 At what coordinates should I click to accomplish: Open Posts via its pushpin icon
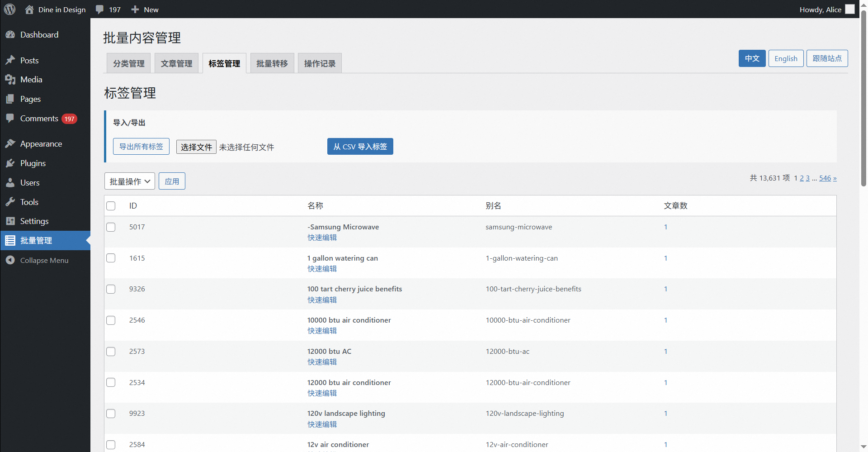(10, 60)
